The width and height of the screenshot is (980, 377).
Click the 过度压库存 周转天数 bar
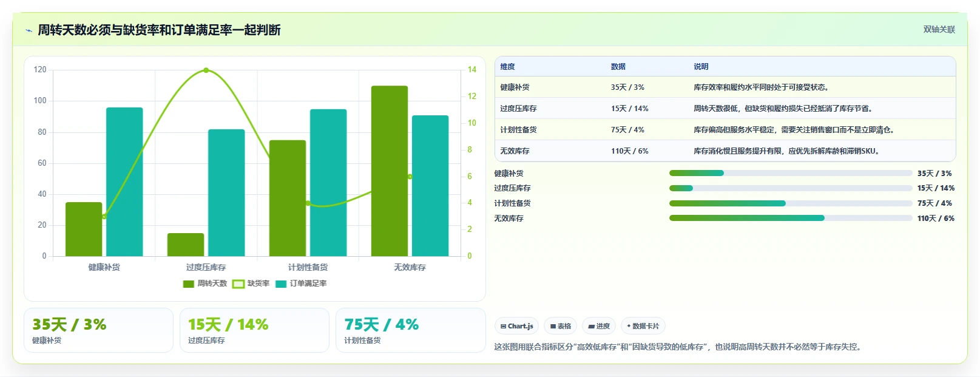[x=186, y=245]
